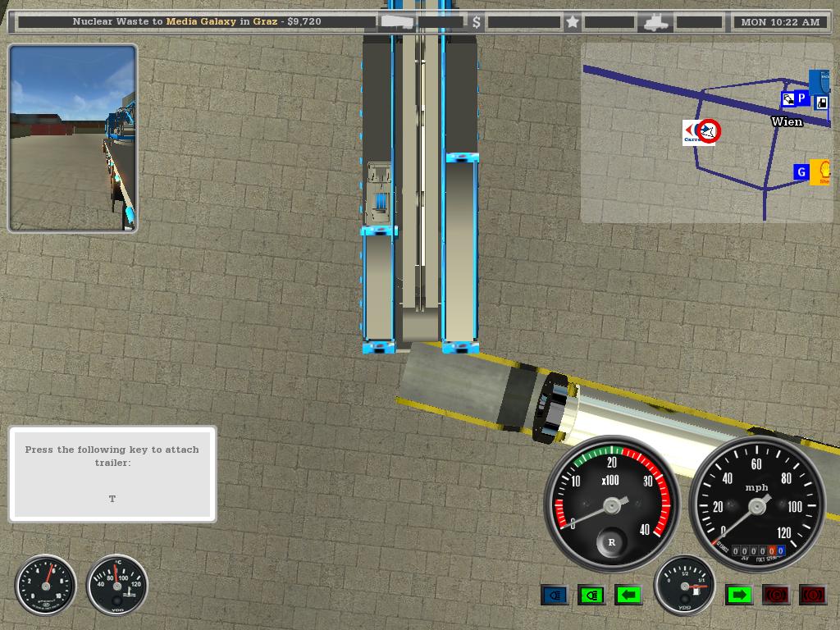This screenshot has height=630, width=840.
Task: Click the trailer icon in top bar
Action: pos(396,22)
